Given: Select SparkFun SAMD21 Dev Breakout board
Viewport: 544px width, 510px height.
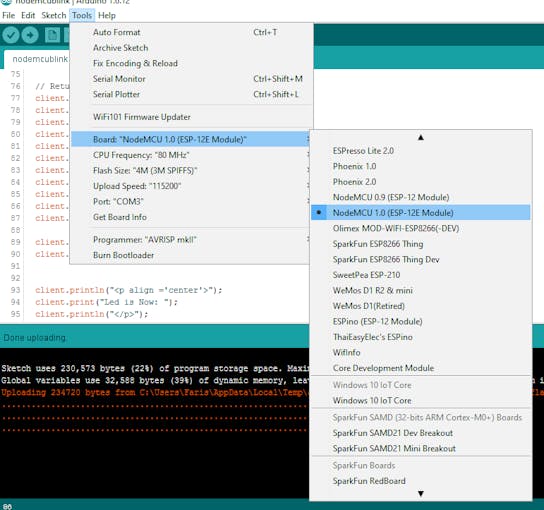Looking at the screenshot, I should pyautogui.click(x=420, y=433).
